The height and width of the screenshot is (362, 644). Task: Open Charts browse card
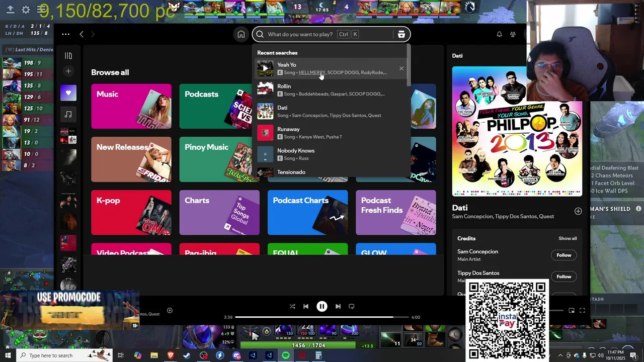point(219,213)
